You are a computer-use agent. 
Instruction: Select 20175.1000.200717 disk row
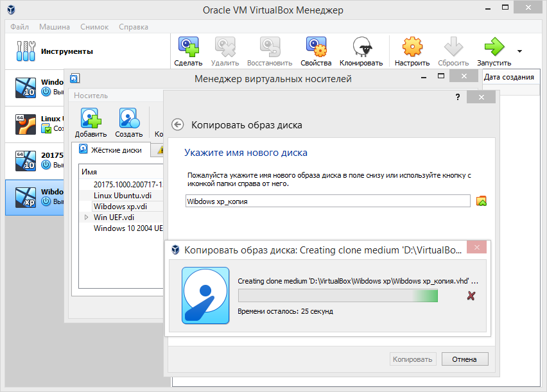click(121, 185)
